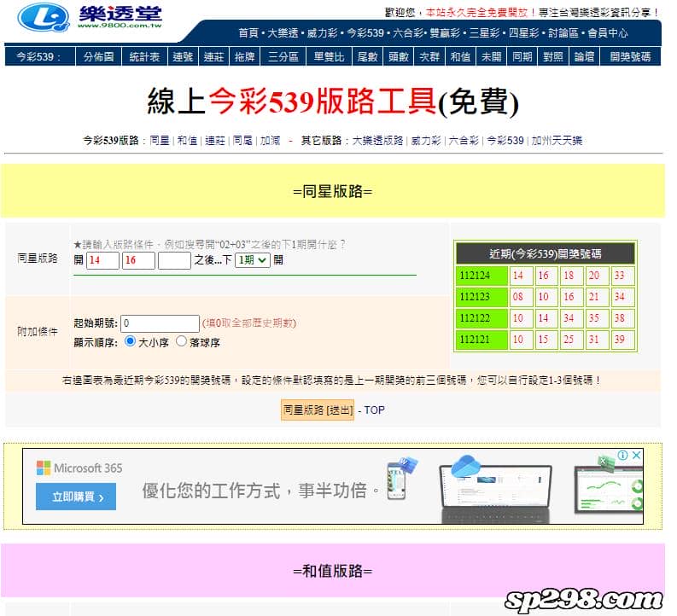
Task: Open 分佈圖 tab in 539 menu
Action: 99,57
